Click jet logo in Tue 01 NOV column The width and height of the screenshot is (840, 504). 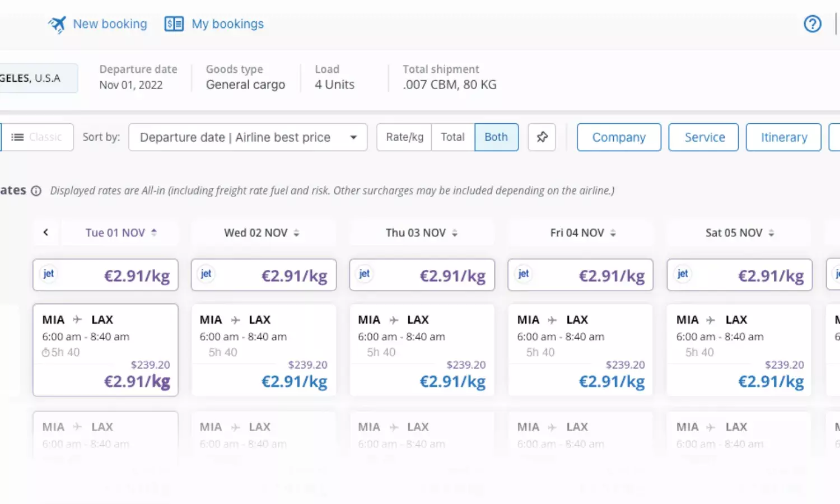pos(49,274)
